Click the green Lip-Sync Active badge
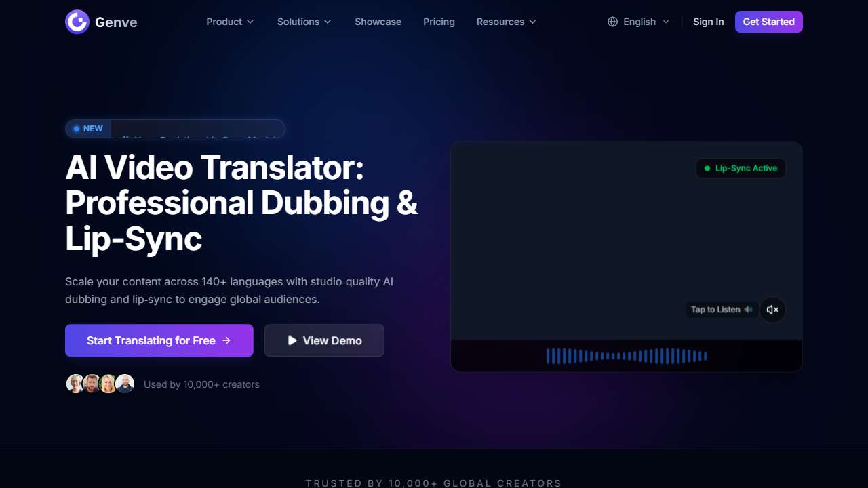868x488 pixels. [741, 168]
